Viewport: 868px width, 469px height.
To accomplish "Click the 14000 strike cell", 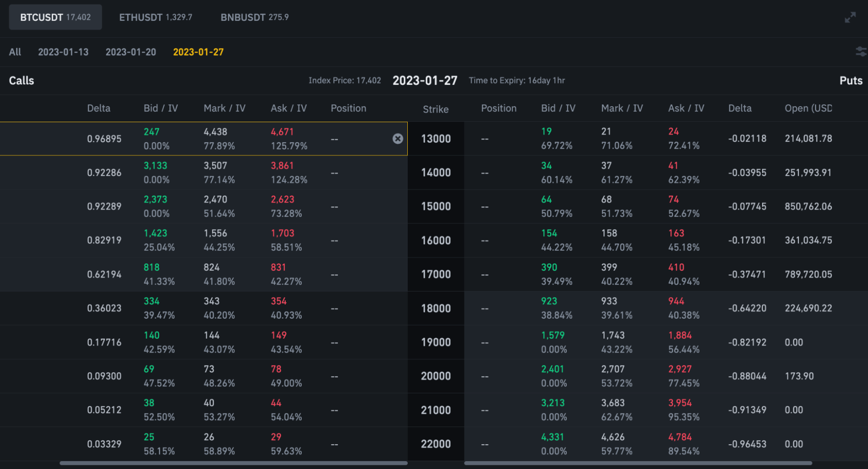I will click(x=436, y=173).
